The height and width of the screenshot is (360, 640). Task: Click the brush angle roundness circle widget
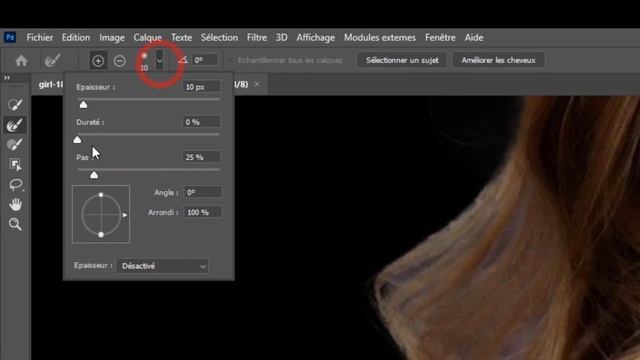[101, 214]
